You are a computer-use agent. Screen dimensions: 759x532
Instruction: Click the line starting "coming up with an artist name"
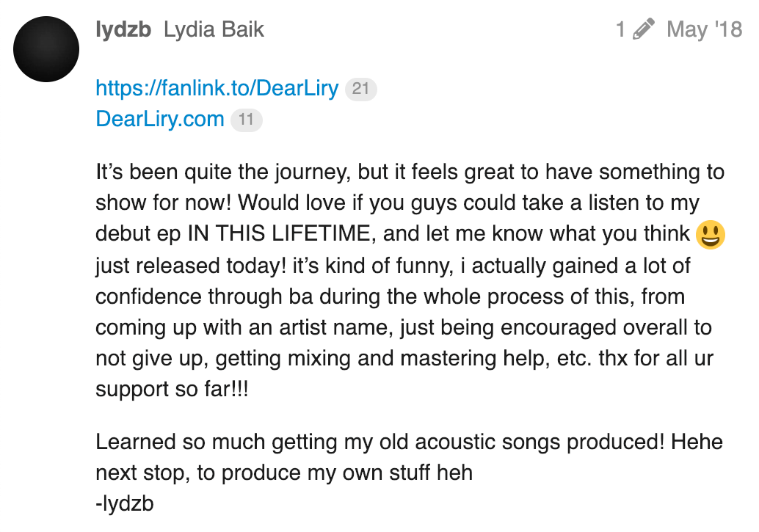pyautogui.click(x=403, y=328)
